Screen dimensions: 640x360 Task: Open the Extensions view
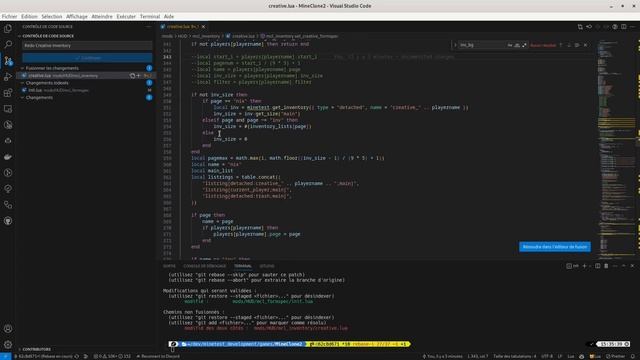(8, 93)
